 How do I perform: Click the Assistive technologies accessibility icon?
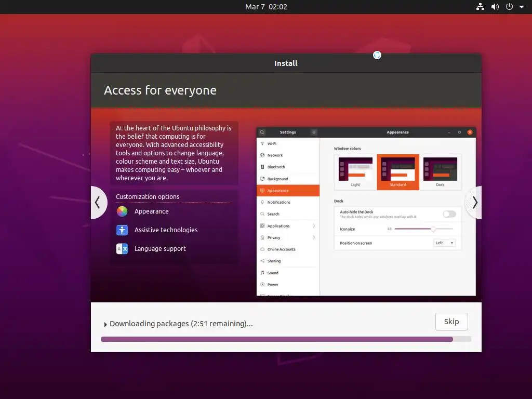point(122,230)
